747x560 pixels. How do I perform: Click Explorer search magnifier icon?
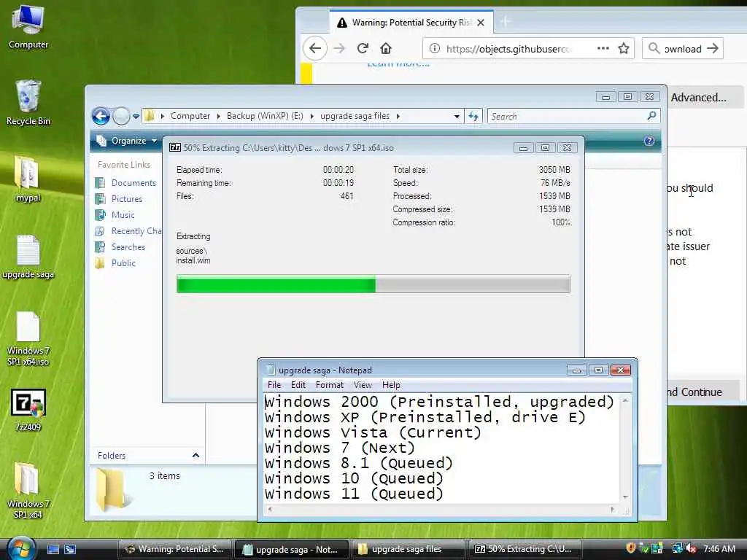tap(651, 116)
